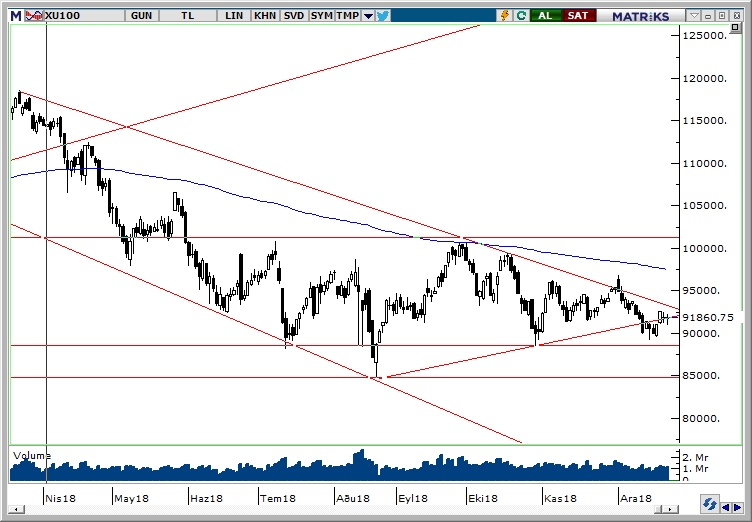Click the MATRIKS brand label
752x522 pixels.
pos(641,16)
